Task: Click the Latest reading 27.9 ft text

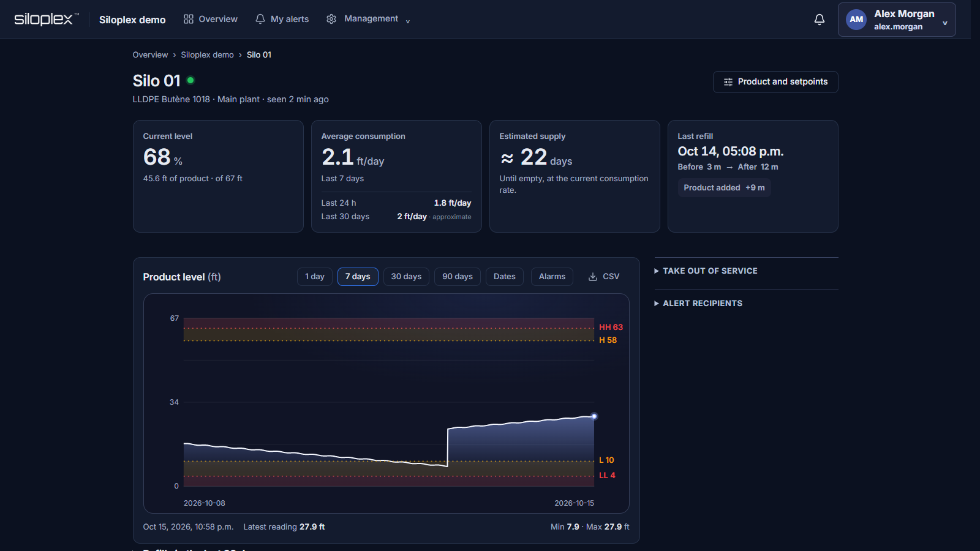Action: pos(284,527)
